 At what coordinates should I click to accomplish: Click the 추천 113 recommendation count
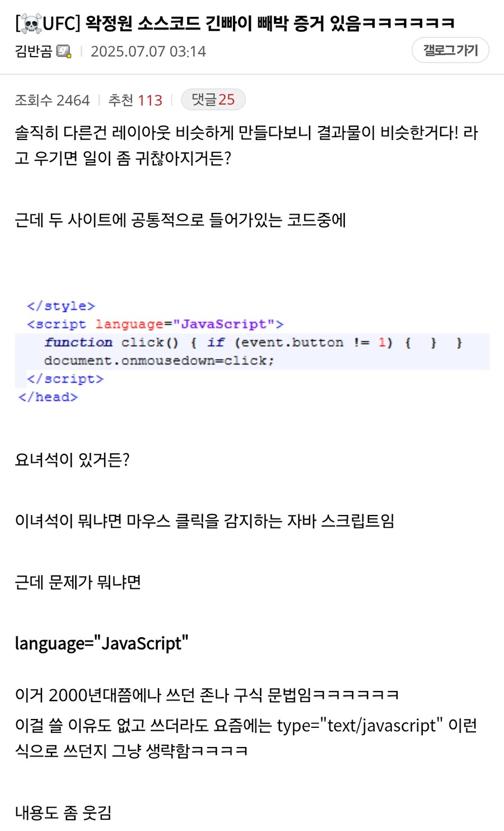click(135, 100)
